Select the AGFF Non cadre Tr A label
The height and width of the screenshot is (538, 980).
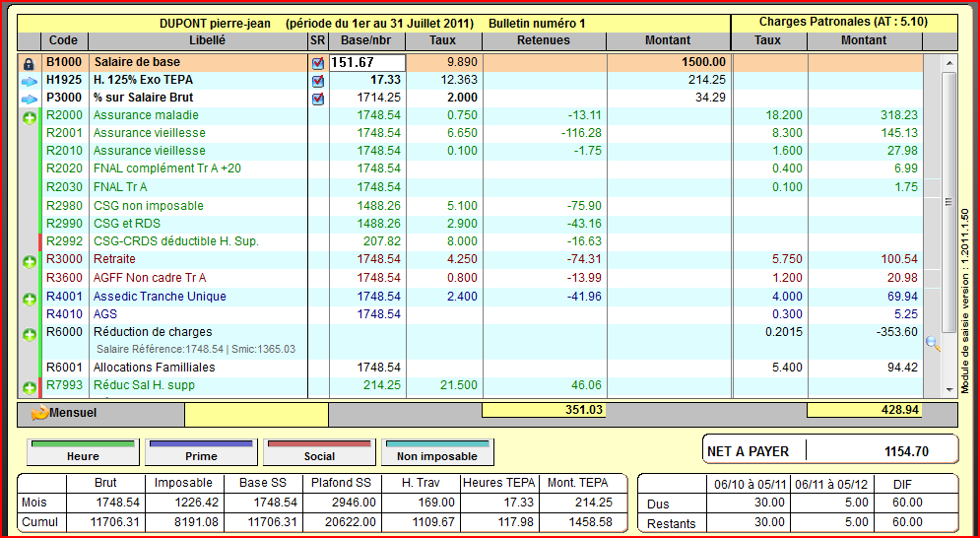pyautogui.click(x=150, y=278)
